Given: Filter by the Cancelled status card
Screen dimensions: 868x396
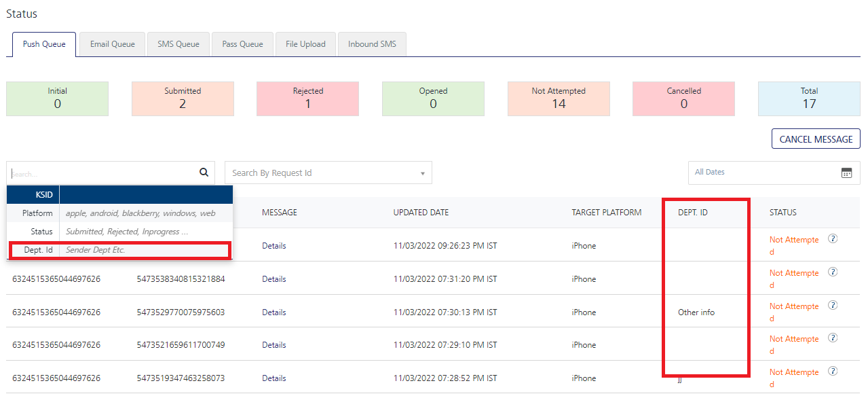Looking at the screenshot, I should tap(684, 98).
